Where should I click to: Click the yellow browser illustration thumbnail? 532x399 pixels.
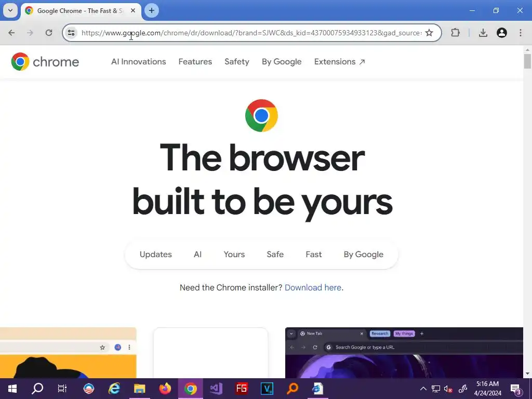pos(68,353)
